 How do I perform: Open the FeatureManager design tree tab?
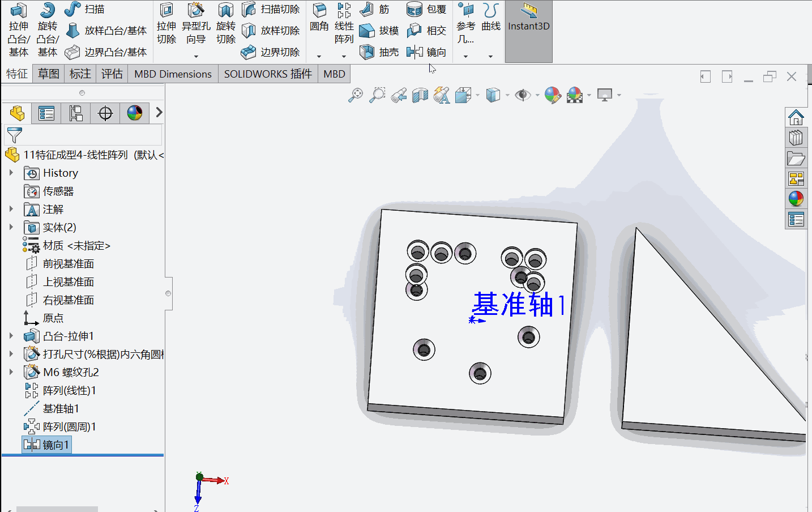pos(17,113)
